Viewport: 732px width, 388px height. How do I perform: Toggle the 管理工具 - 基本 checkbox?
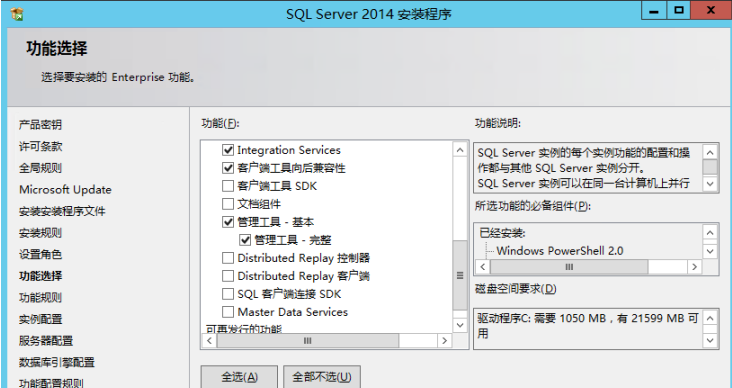[228, 222]
